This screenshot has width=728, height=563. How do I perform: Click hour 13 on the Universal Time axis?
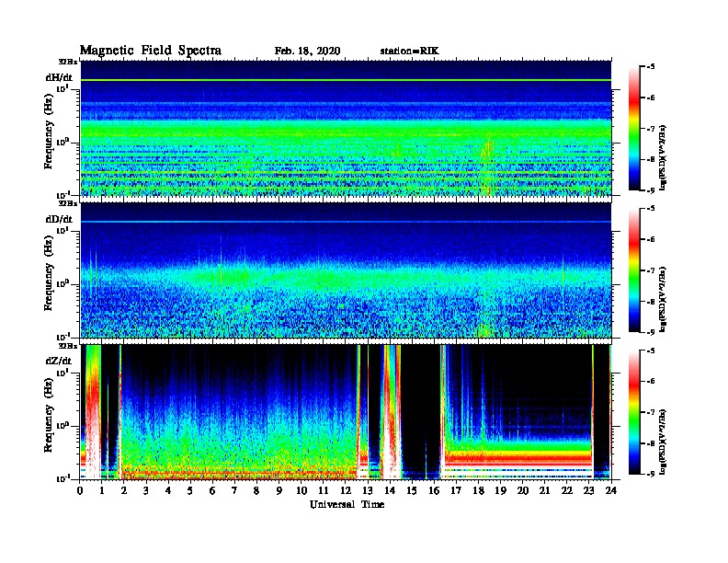[x=368, y=490]
